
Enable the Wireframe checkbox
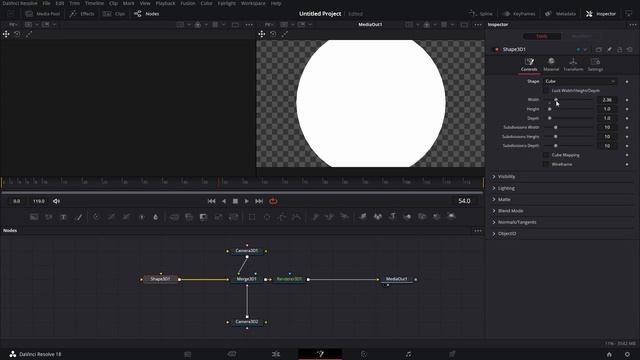click(546, 164)
